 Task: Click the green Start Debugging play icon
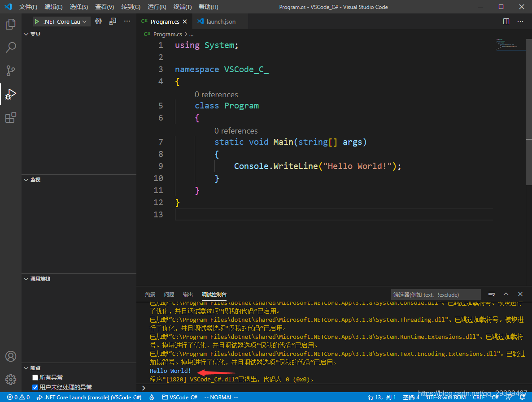point(37,22)
